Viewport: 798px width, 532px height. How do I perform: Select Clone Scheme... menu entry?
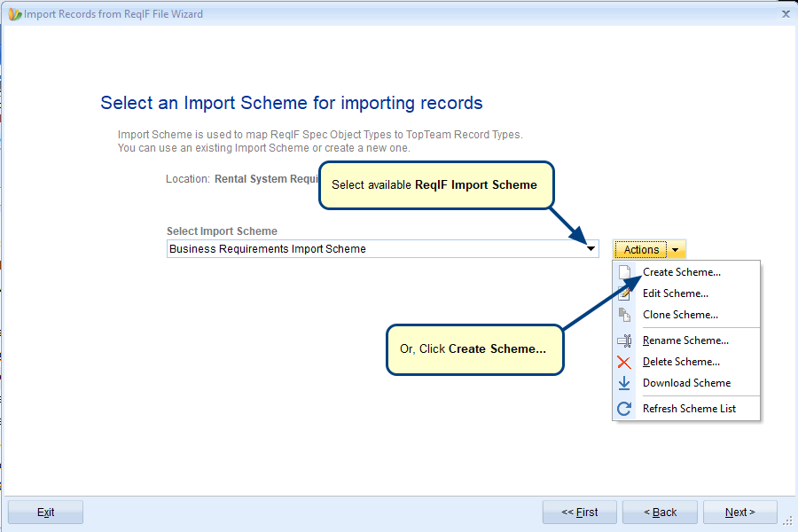(x=686, y=315)
